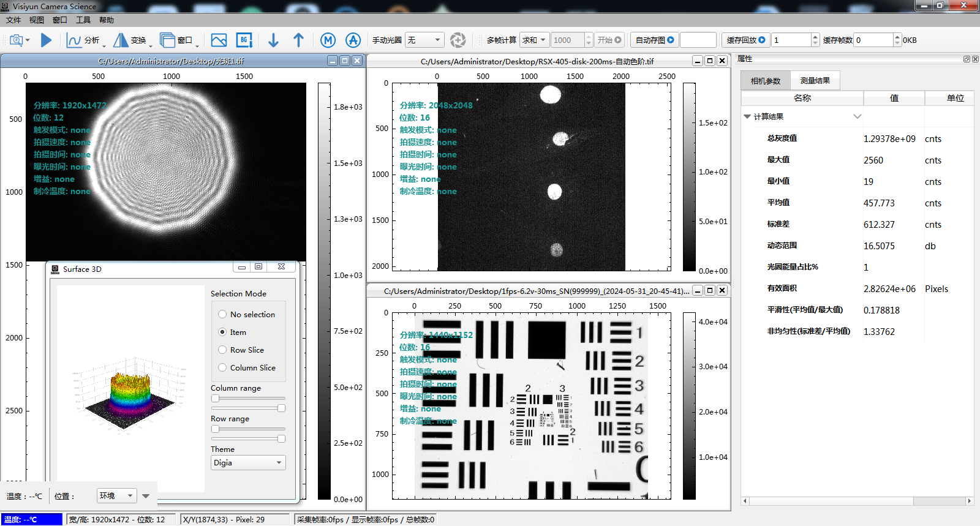The height and width of the screenshot is (526, 980).
Task: Click the 缓存回放 cache playback button
Action: coord(745,40)
